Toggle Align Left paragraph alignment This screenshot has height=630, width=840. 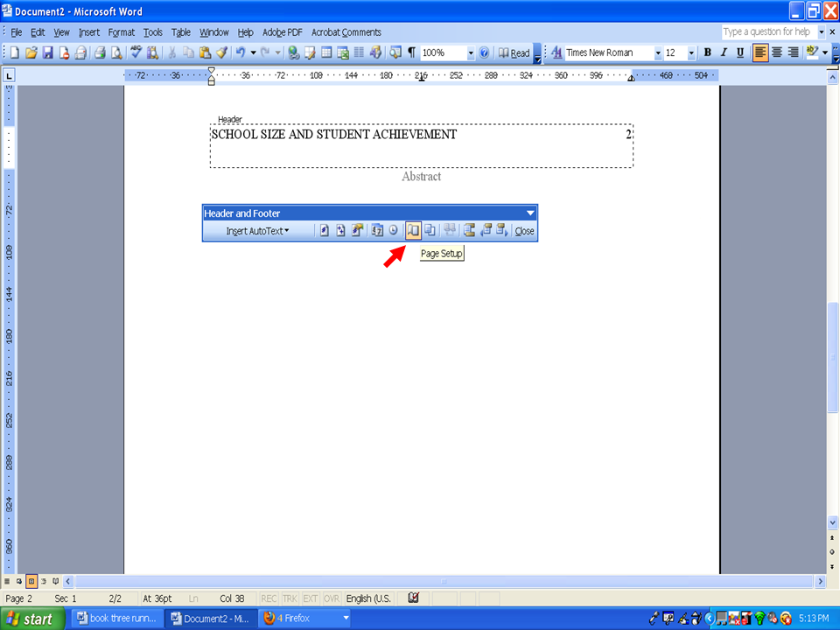[x=760, y=52]
